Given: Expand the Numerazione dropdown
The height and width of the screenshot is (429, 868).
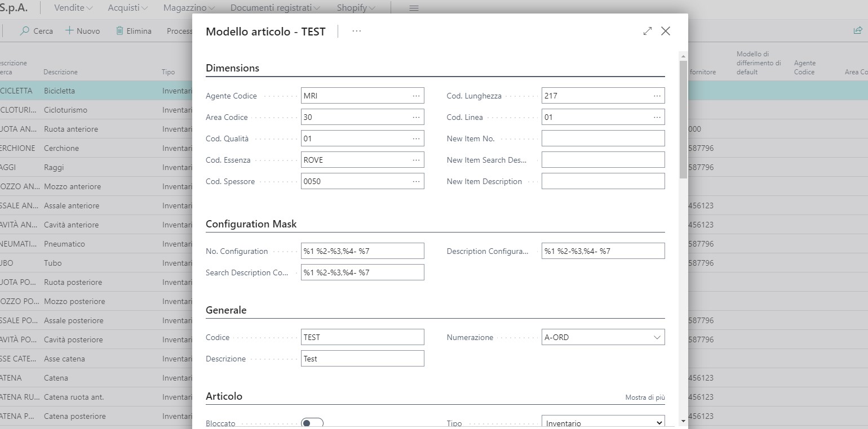Looking at the screenshot, I should pos(657,337).
